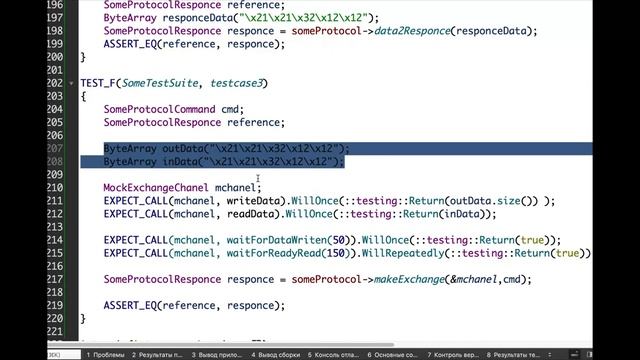Open the '1 Проблемы' output pane
640x360 pixels.
[x=105, y=355]
